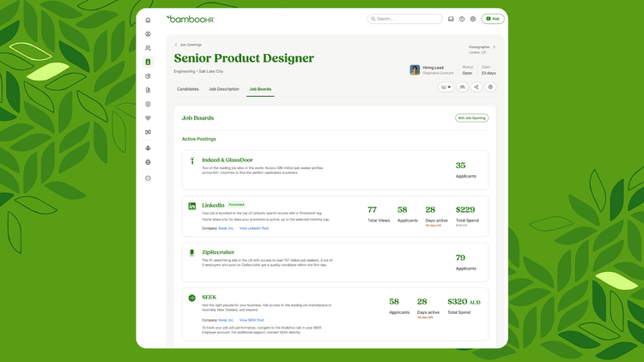The width and height of the screenshot is (644, 362).
Task: Expand the chart reports dropdown button
Action: (x=446, y=87)
